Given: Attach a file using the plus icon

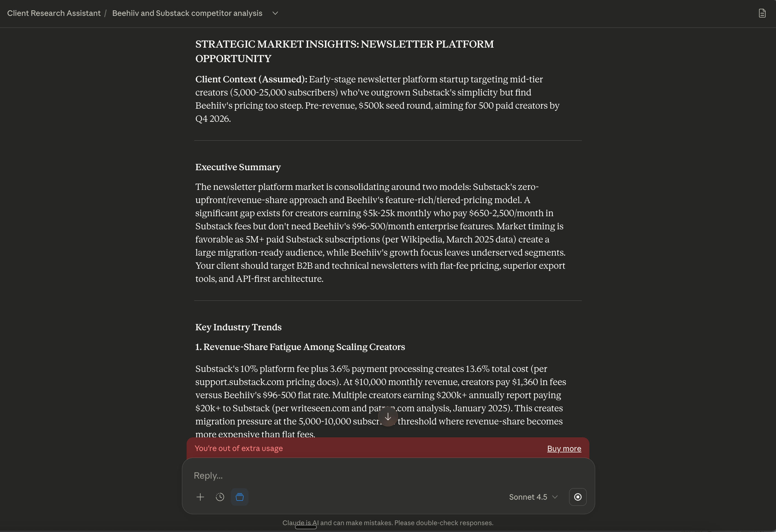Looking at the screenshot, I should (x=201, y=497).
